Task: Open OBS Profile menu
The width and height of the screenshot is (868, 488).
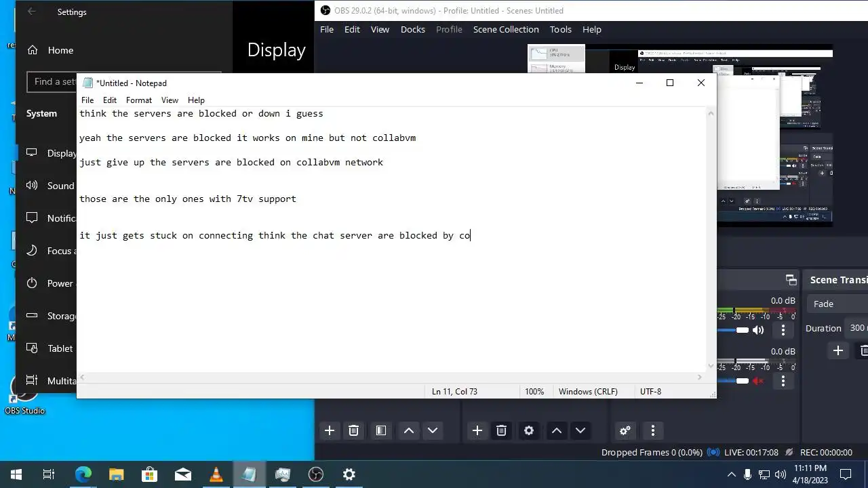Action: tap(449, 29)
